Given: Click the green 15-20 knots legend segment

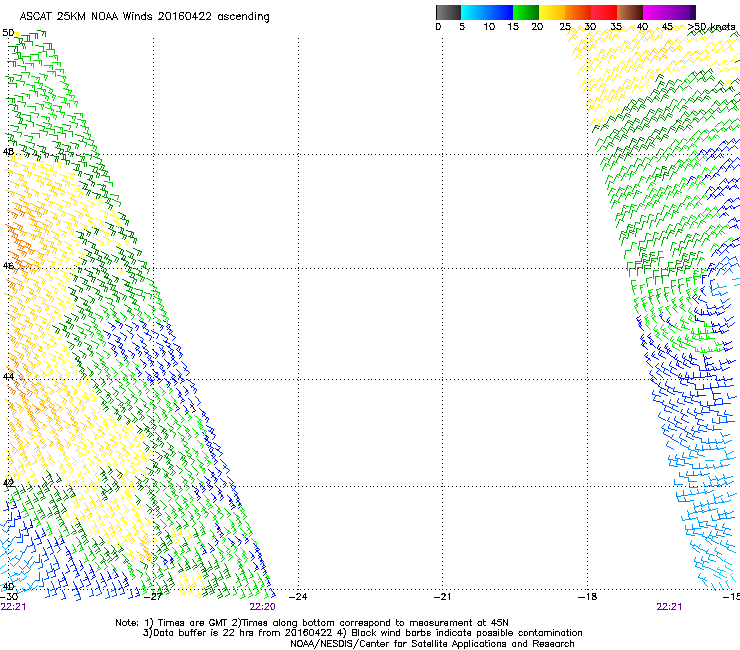Looking at the screenshot, I should click(x=526, y=12).
